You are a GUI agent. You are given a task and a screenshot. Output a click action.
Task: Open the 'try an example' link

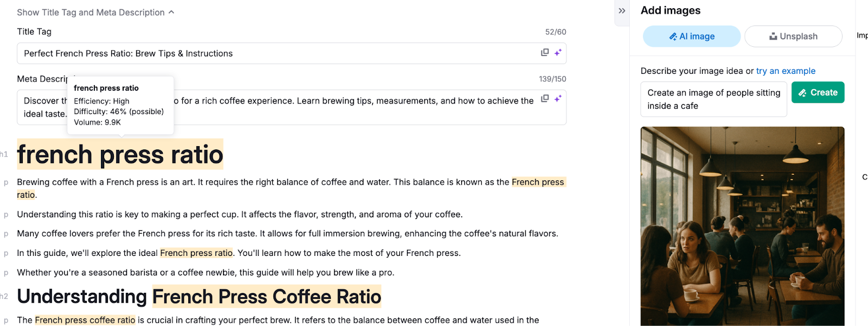786,71
